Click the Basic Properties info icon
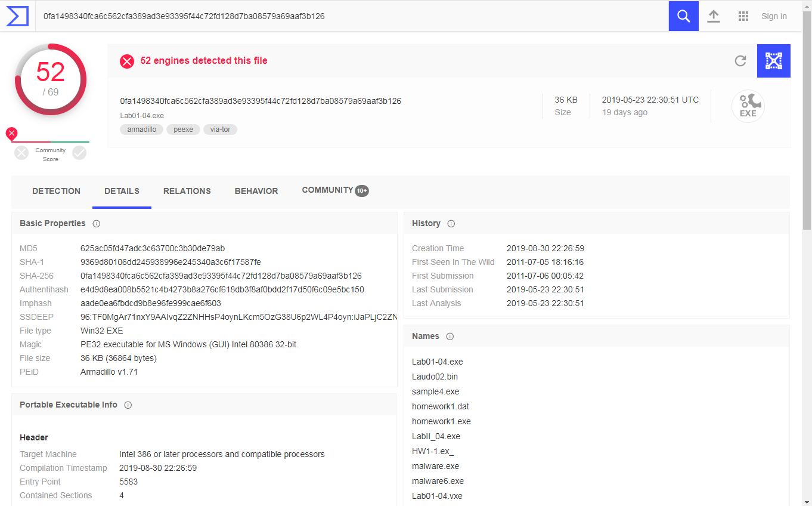The image size is (812, 506). pos(97,224)
